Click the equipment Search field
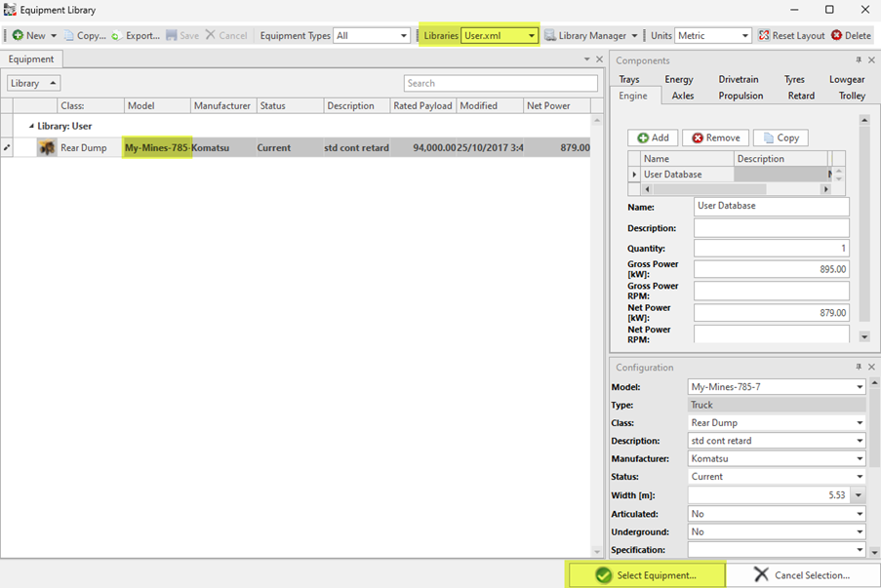 click(501, 83)
